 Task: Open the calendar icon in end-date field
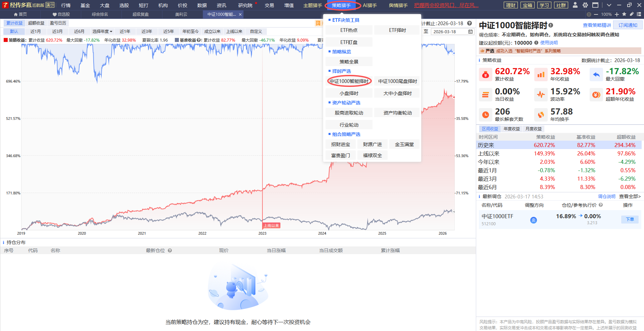click(x=470, y=32)
